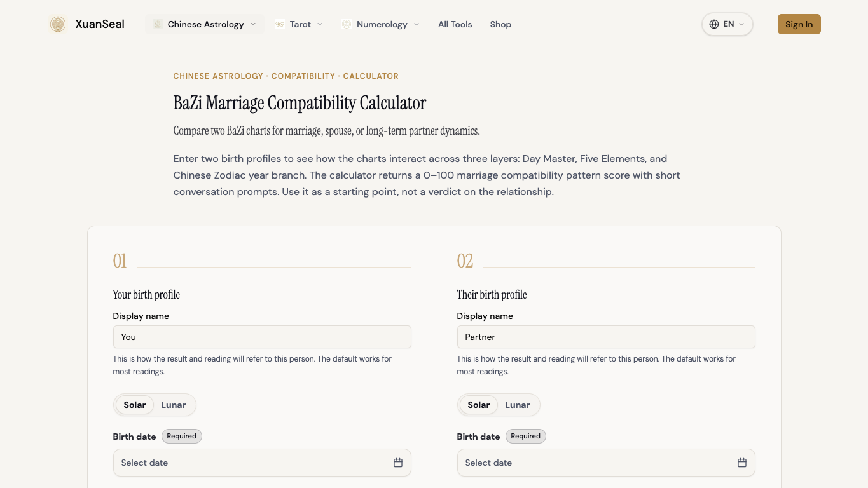Click the Chinese Astrology menu icon
868x488 pixels.
click(157, 24)
